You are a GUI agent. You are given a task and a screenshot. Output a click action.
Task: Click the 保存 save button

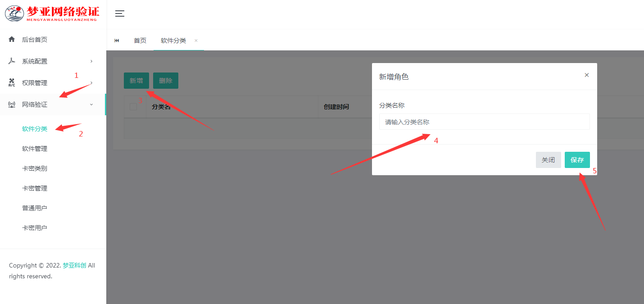(577, 159)
